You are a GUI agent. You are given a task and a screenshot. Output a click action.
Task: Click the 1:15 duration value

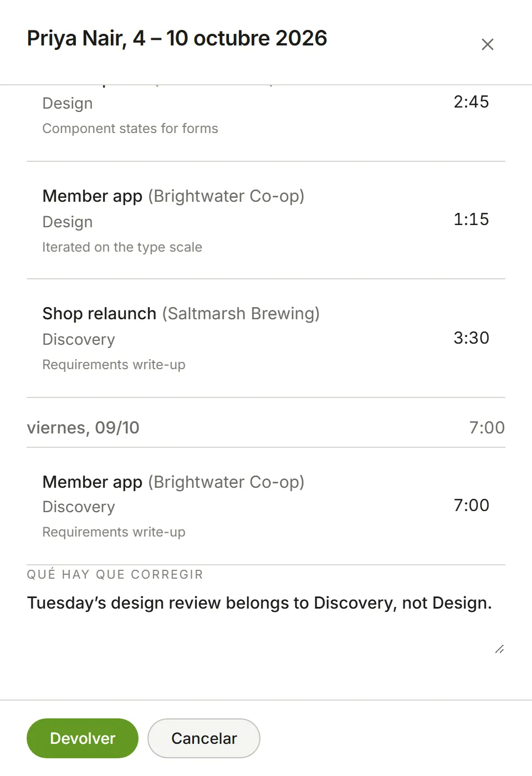pyautogui.click(x=471, y=219)
